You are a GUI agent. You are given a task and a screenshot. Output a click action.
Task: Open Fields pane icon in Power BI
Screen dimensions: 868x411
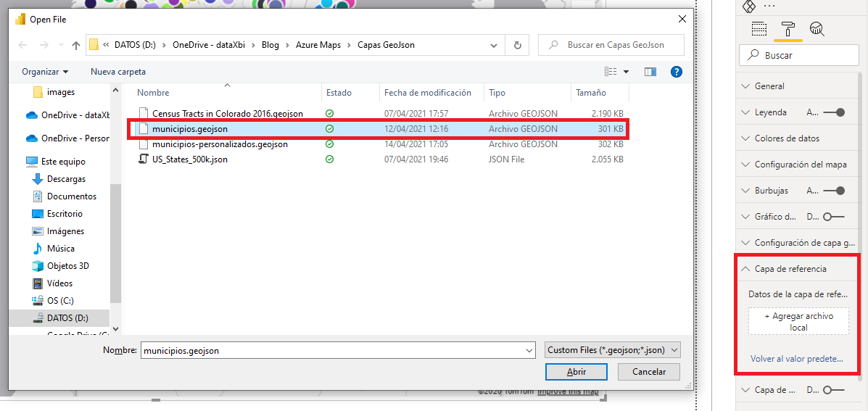coord(759,29)
